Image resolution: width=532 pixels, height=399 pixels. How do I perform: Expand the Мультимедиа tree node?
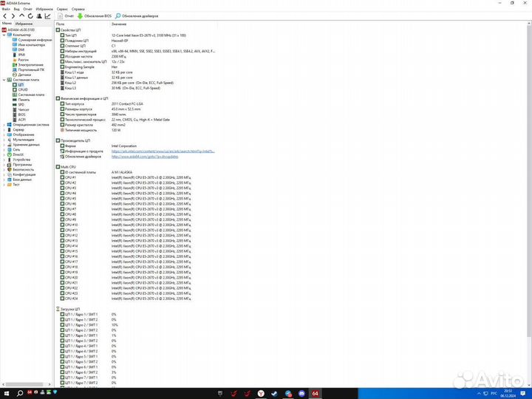pos(4,140)
